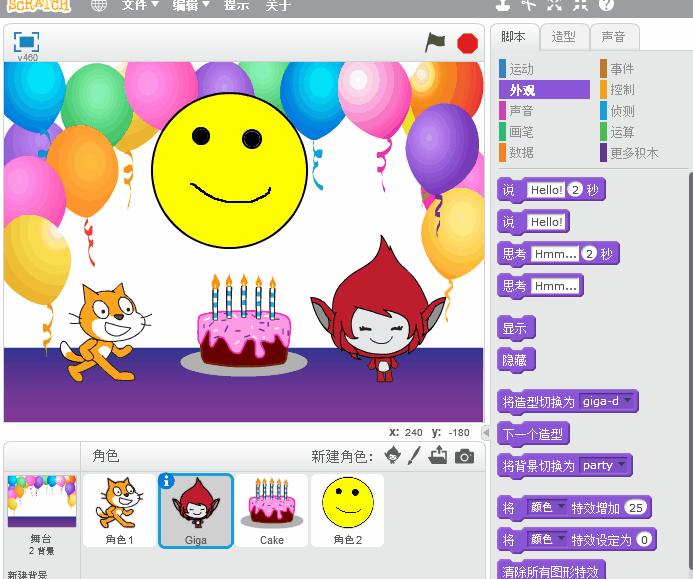Image resolution: width=693 pixels, height=579 pixels.
Task: Select the Cake sprite thumbnail
Action: tap(271, 510)
